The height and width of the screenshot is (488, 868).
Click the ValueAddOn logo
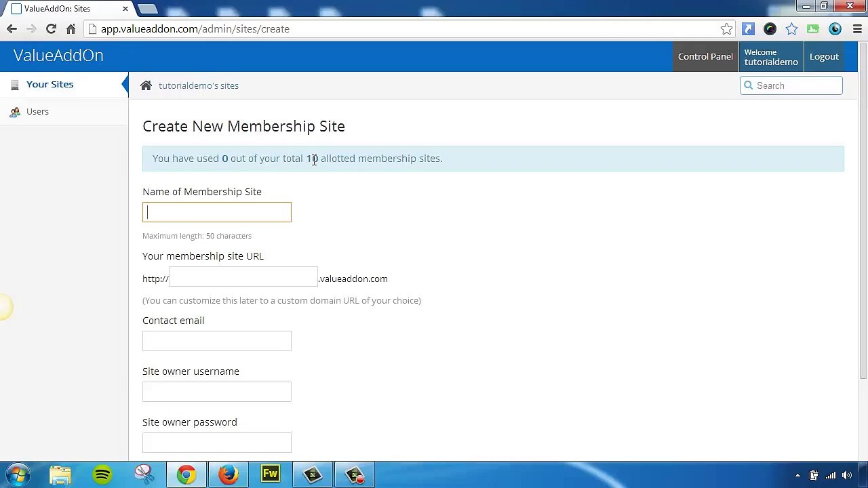(x=58, y=56)
